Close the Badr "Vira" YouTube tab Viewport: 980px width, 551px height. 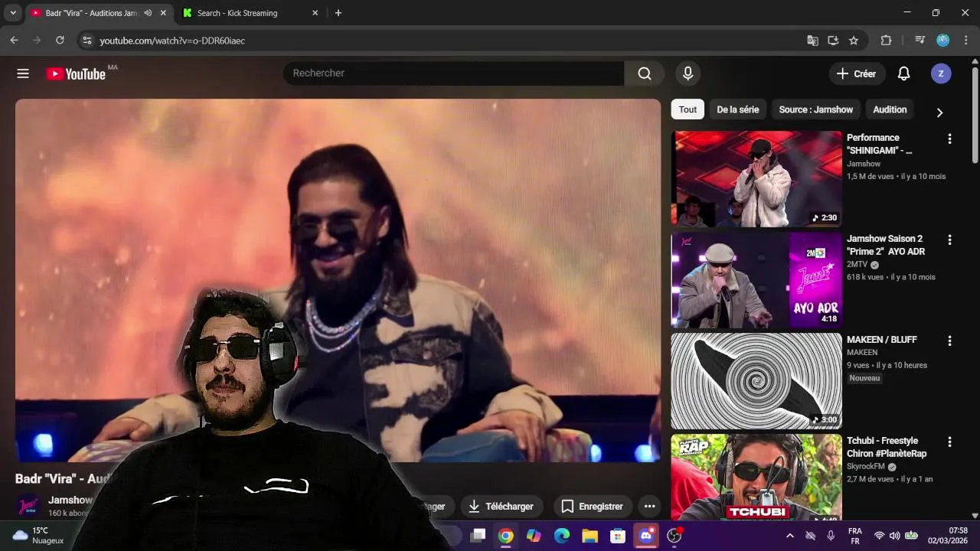click(x=163, y=13)
